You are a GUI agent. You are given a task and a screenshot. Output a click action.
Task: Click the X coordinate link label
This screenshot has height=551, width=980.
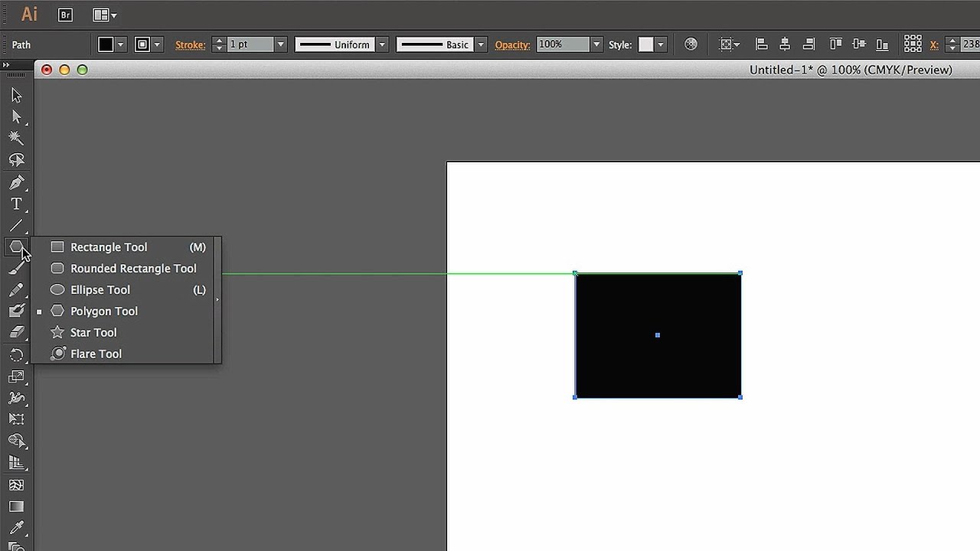pos(934,44)
